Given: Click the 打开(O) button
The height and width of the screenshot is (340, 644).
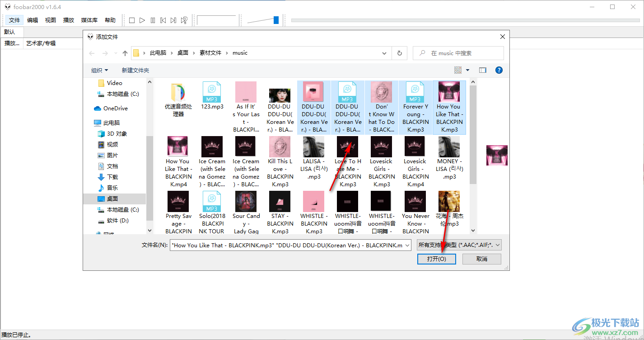Looking at the screenshot, I should (437, 259).
